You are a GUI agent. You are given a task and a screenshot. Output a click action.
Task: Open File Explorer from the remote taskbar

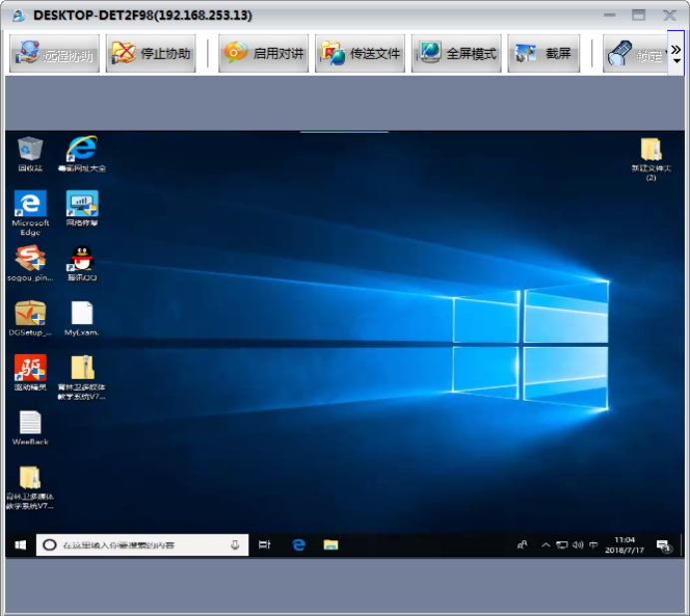[330, 545]
